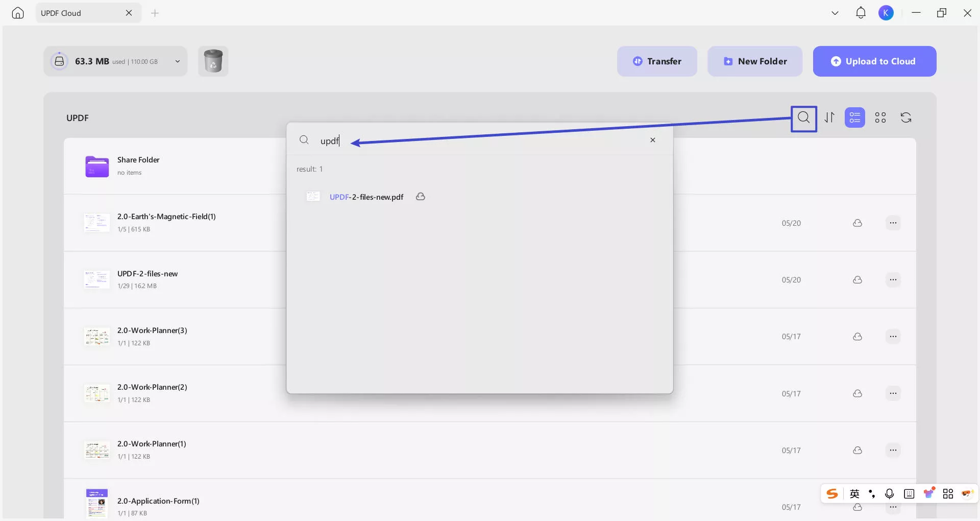
Task: Open more options for UPDF-2-files-new
Action: click(893, 279)
